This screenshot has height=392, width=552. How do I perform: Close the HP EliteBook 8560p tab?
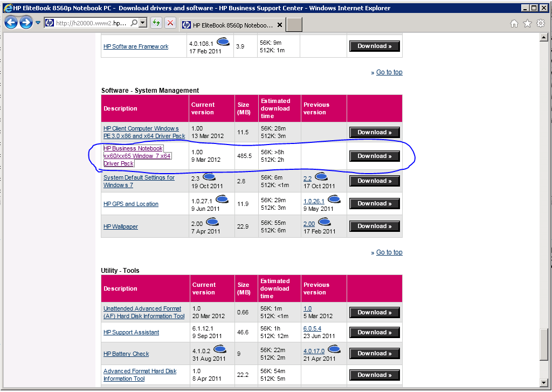tap(280, 25)
